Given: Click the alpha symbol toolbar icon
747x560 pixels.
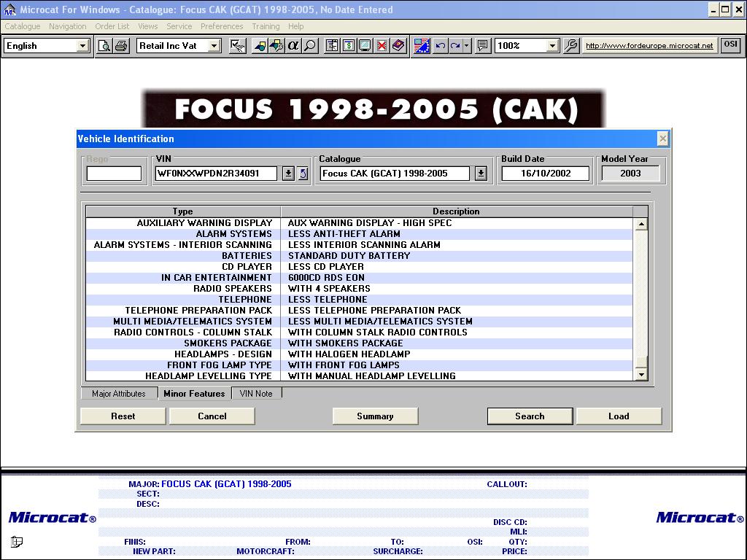Looking at the screenshot, I should pyautogui.click(x=293, y=45).
